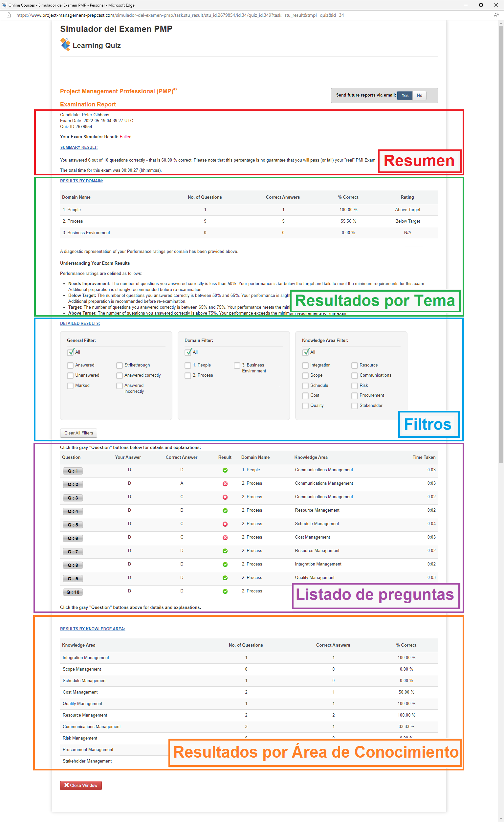Check the Strikethrough filter checkbox
The image size is (504, 822).
pyautogui.click(x=120, y=365)
